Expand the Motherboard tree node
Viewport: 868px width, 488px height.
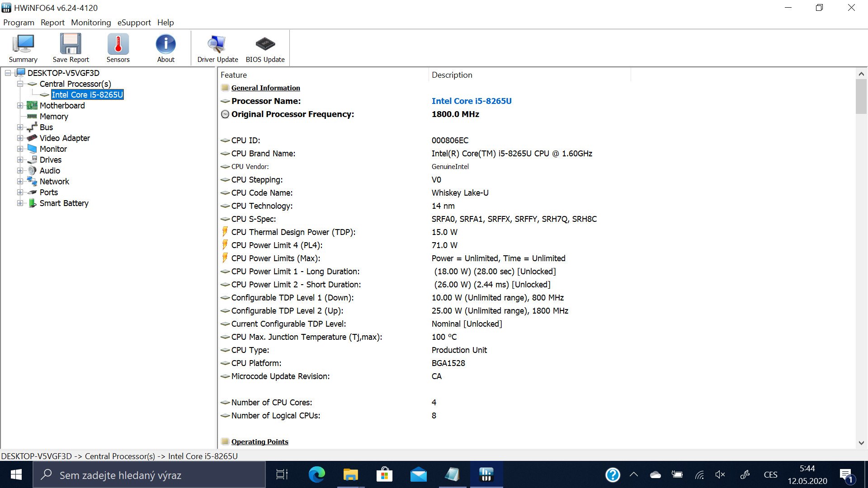(20, 105)
